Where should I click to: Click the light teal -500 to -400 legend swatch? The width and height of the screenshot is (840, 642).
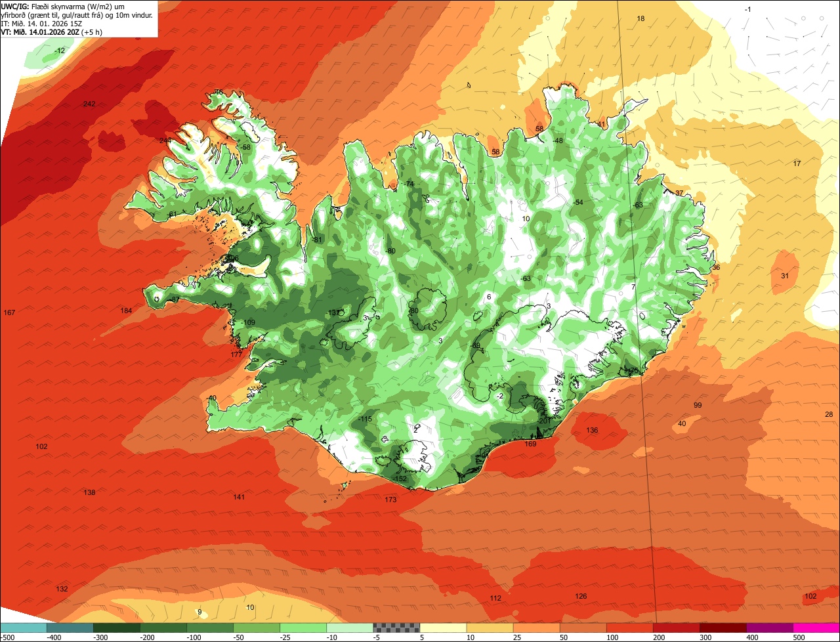[x=24, y=628]
